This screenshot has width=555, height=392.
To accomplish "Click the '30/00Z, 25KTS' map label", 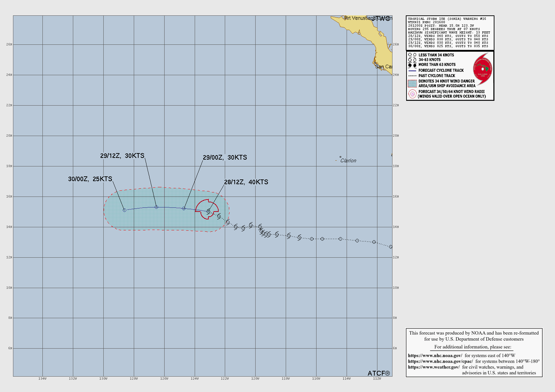I will click(x=90, y=179).
